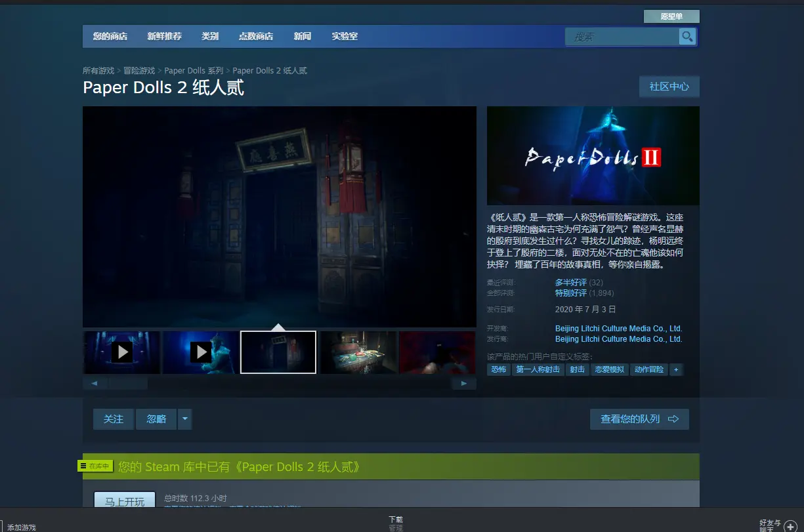The image size is (804, 532).
Task: Select the 射击 tag
Action: 578,370
